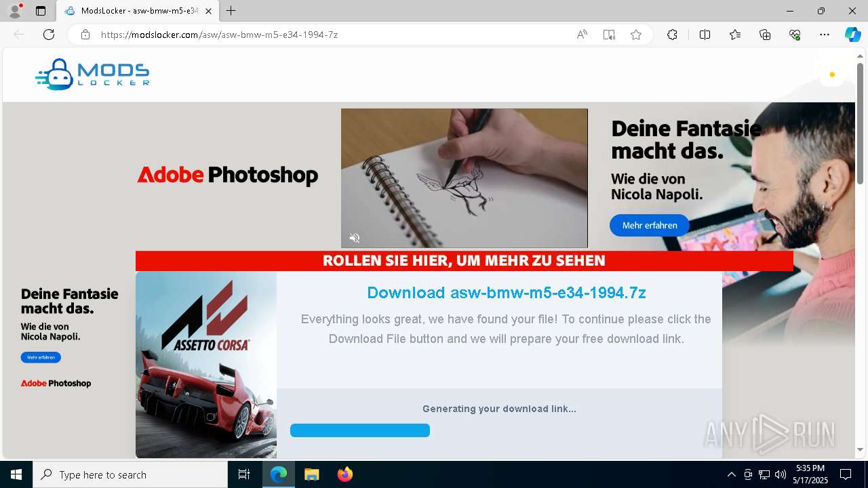Click the Assetto Corsa cover image
Screen dimensions: 868x488
point(206,365)
